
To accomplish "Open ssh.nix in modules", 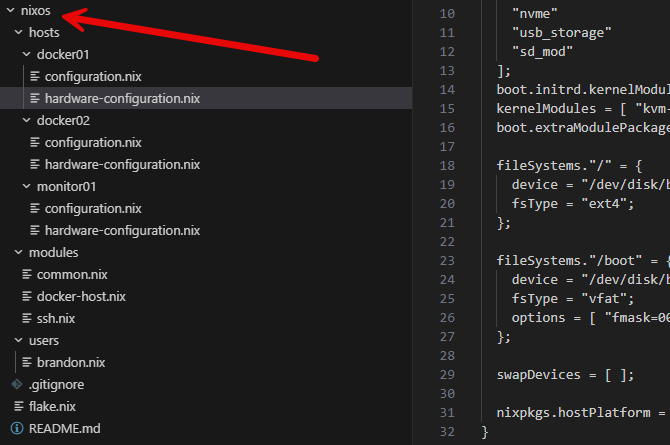I will [56, 318].
